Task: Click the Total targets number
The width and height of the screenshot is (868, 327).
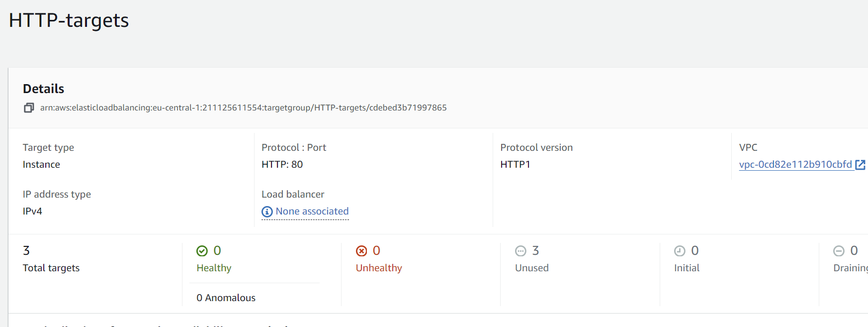Action: pyautogui.click(x=26, y=250)
